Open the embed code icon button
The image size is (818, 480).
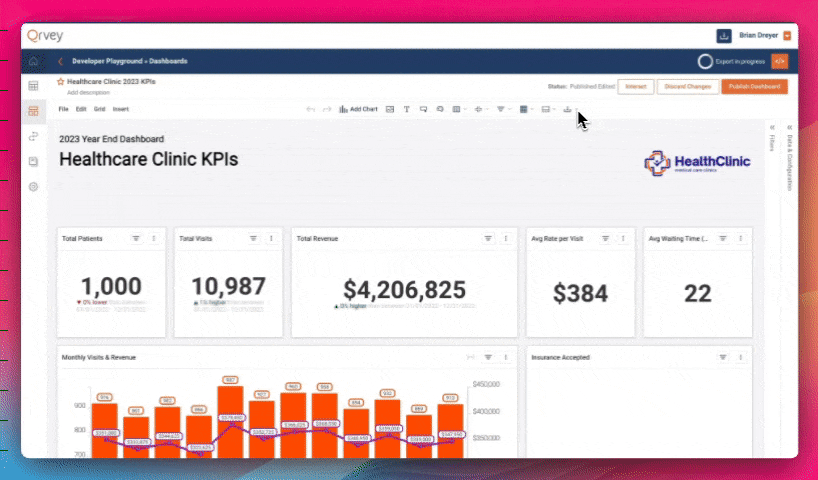(x=779, y=61)
